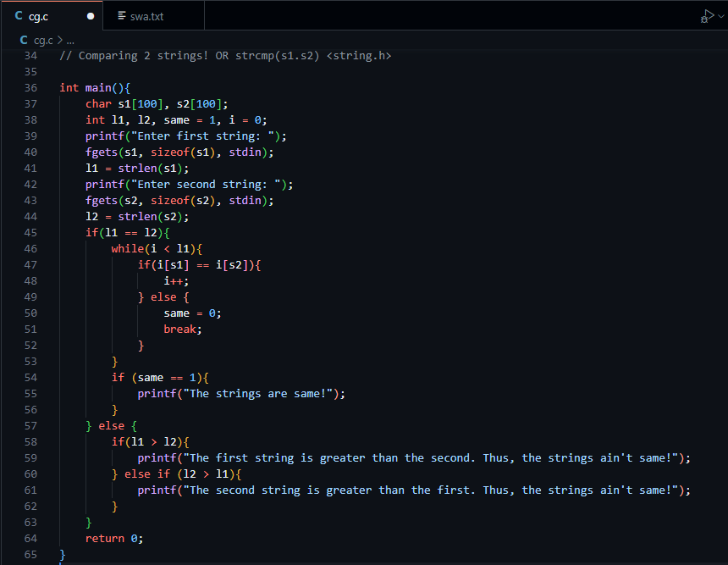Click 'if(i[s1] == i[s2]){' condition
728x565 pixels.
199,265
